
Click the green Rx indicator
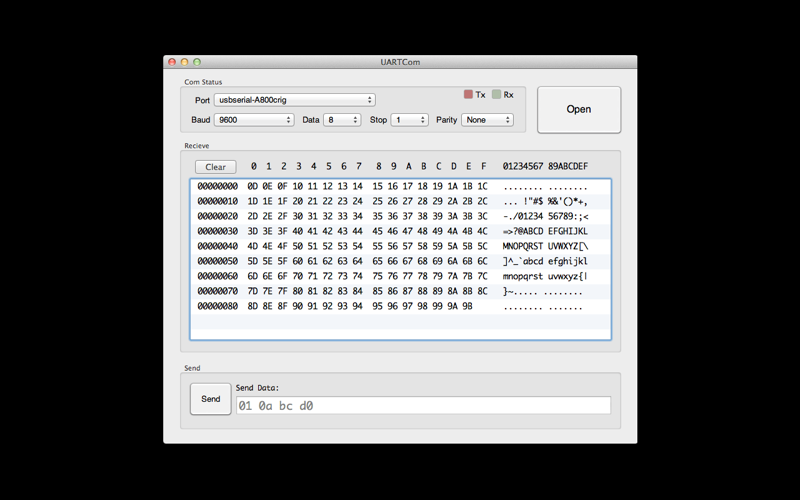(497, 95)
